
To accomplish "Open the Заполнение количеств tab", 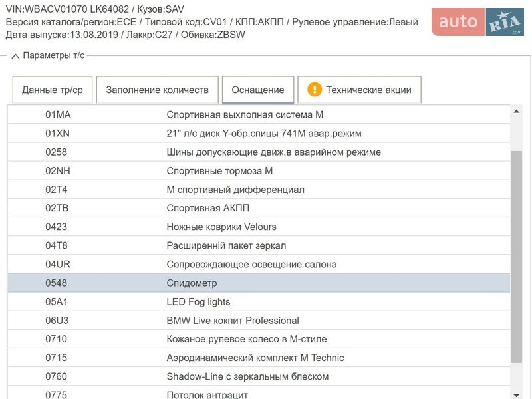I will tap(157, 88).
